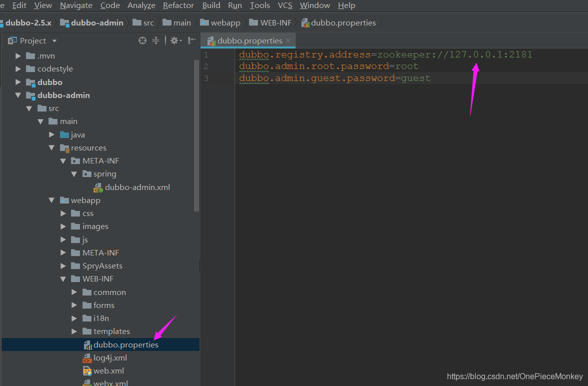The image size is (588, 386).
Task: Click main breadcrumb in navigation bar
Action: pyautogui.click(x=176, y=23)
